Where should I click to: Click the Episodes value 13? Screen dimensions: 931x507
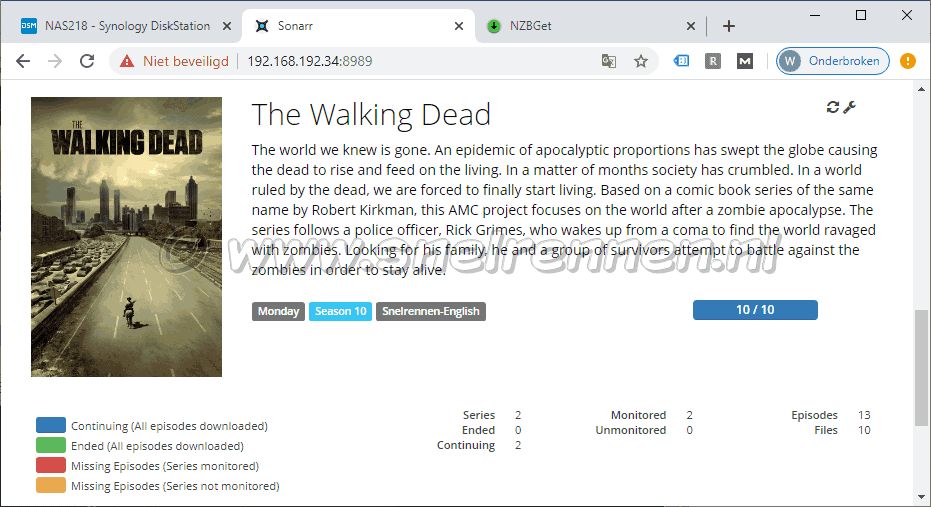click(x=864, y=415)
